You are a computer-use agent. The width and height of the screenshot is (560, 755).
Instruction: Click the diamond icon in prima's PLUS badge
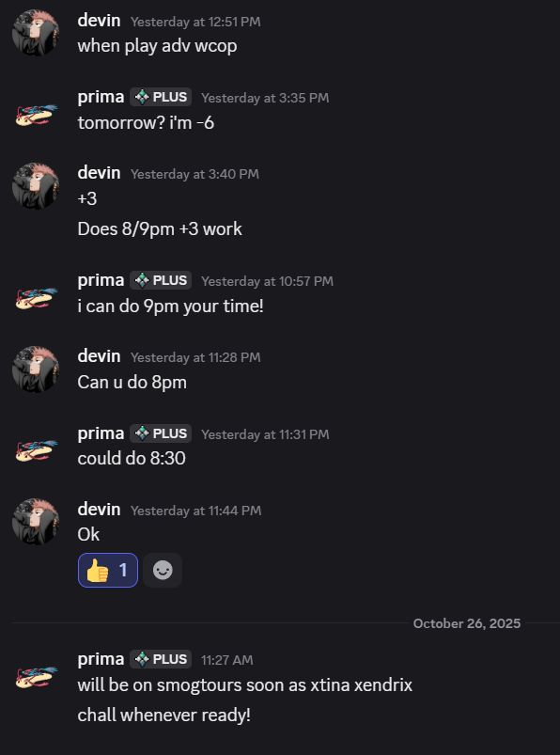[x=140, y=96]
